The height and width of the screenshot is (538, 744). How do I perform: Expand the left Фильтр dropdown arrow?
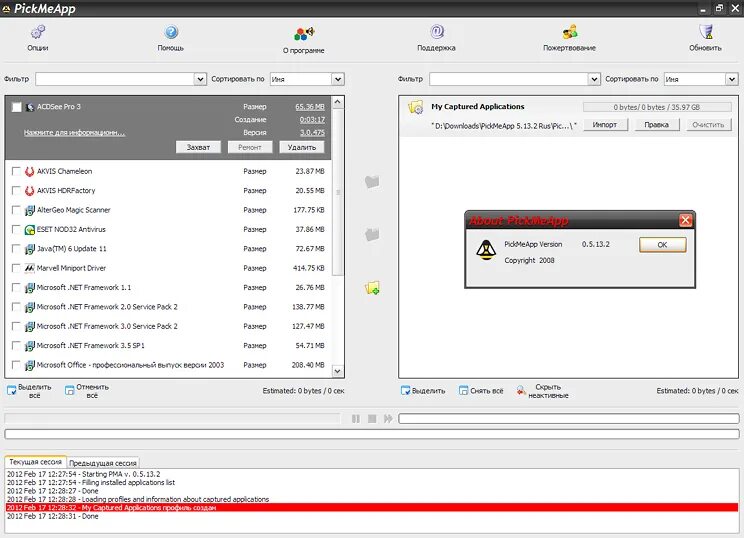pyautogui.click(x=200, y=79)
